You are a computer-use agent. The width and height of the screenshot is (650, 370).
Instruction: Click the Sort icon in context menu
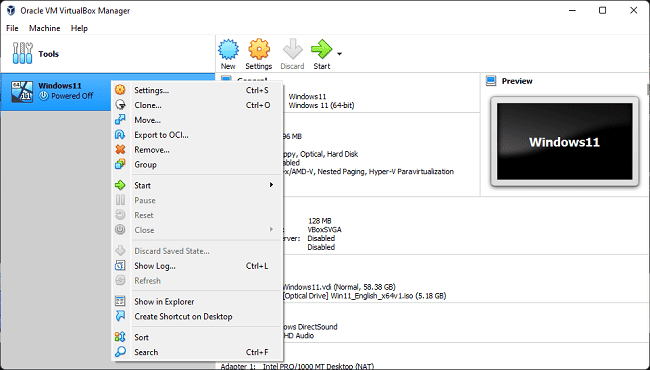(120, 337)
